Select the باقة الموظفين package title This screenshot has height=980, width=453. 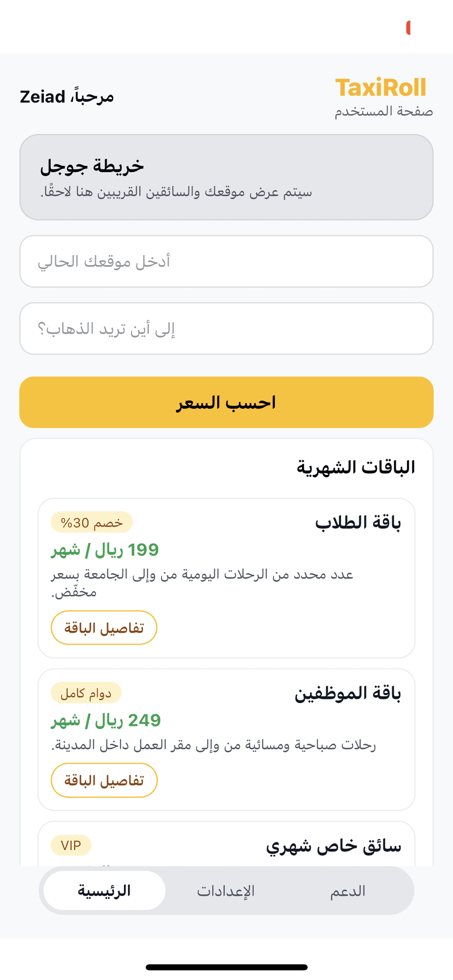(x=348, y=693)
